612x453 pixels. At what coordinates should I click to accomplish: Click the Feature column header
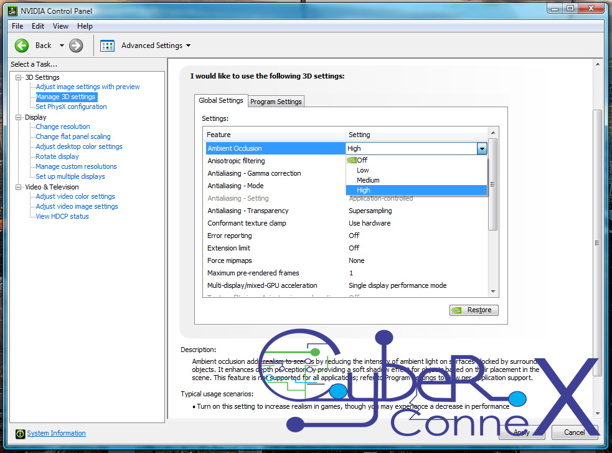tap(275, 135)
